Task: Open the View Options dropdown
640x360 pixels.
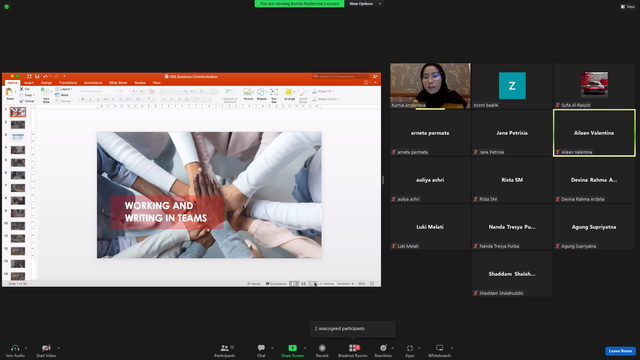Action: point(365,4)
